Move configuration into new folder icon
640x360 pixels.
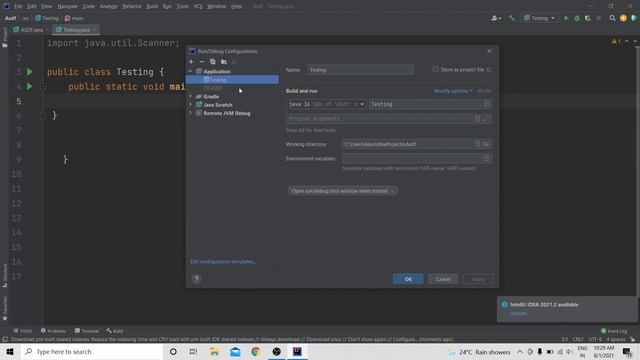(x=224, y=62)
